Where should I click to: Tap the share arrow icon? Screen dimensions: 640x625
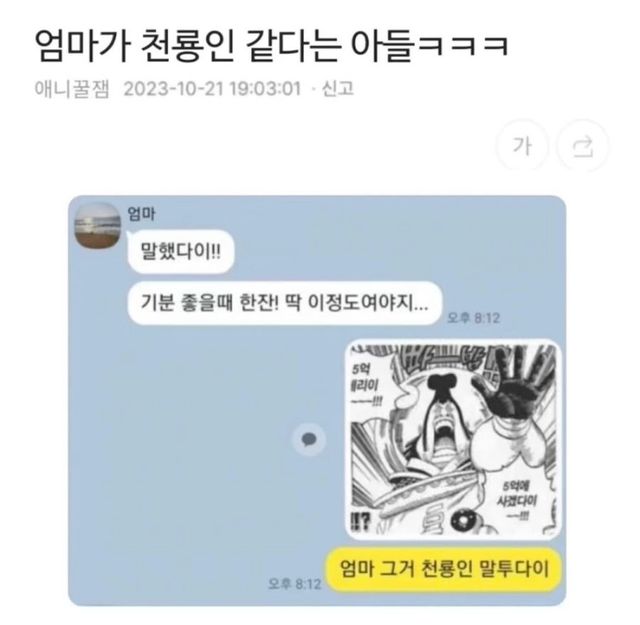click(x=582, y=145)
